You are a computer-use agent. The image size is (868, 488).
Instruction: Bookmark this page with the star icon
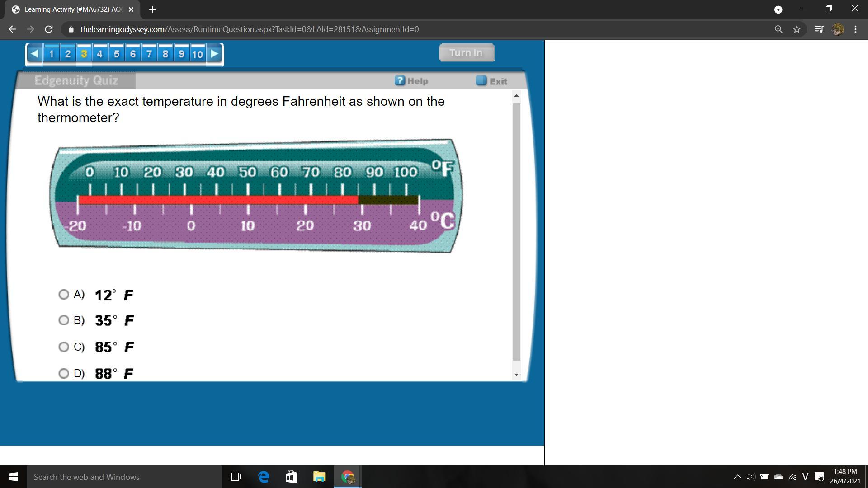point(797,29)
